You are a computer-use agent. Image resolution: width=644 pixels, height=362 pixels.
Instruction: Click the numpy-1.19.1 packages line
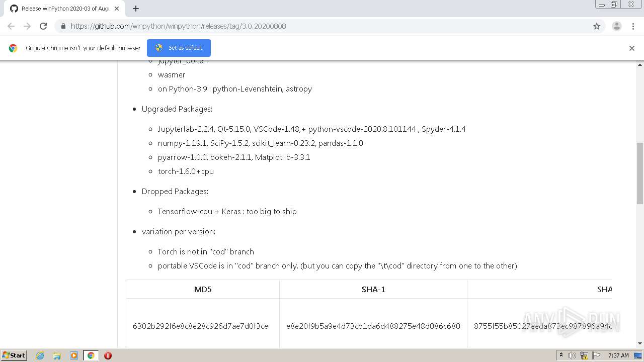(261, 143)
